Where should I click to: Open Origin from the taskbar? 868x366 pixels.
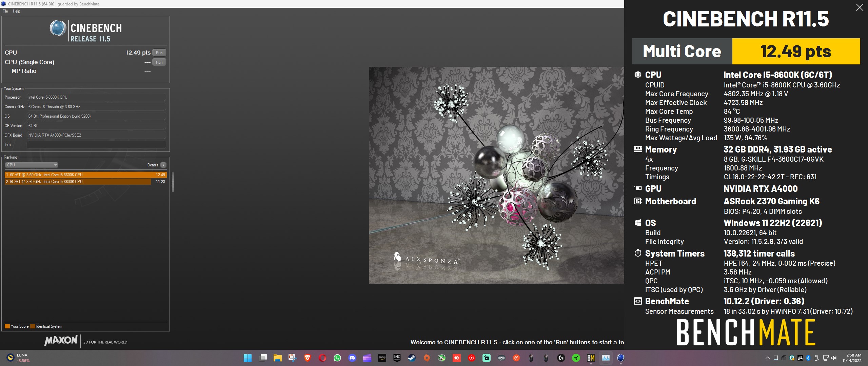(427, 358)
